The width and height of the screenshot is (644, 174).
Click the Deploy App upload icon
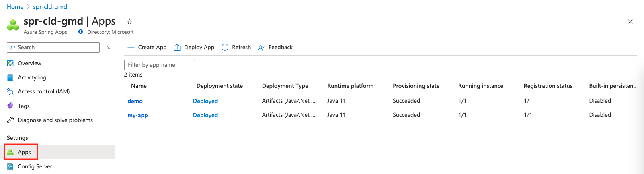pos(177,47)
